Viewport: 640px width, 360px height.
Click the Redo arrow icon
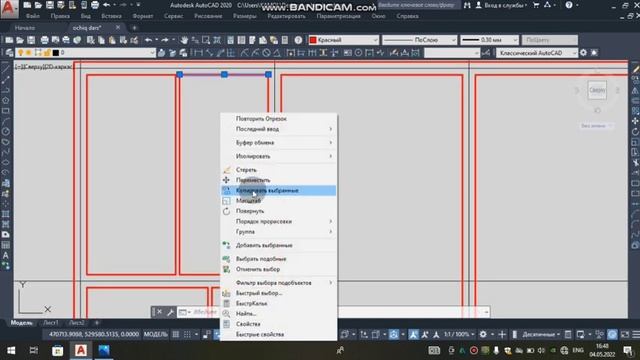coord(165,40)
